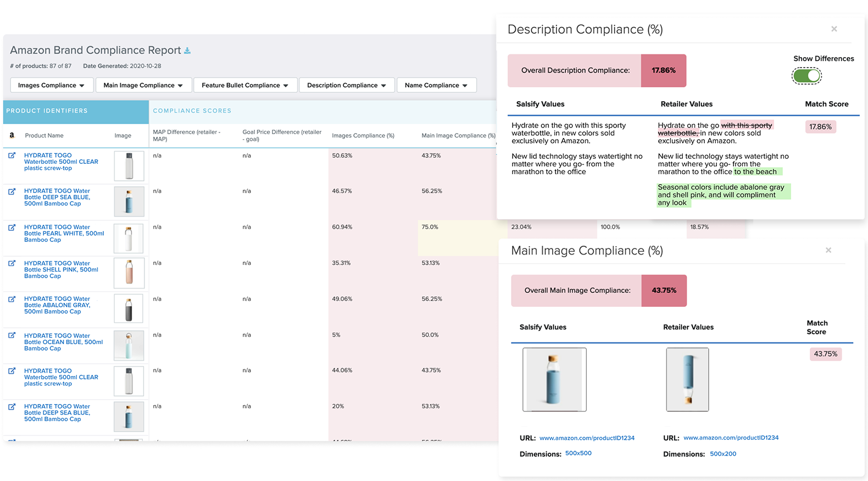
Task: Click the Salsify 500x500 dimensions value
Action: click(578, 454)
